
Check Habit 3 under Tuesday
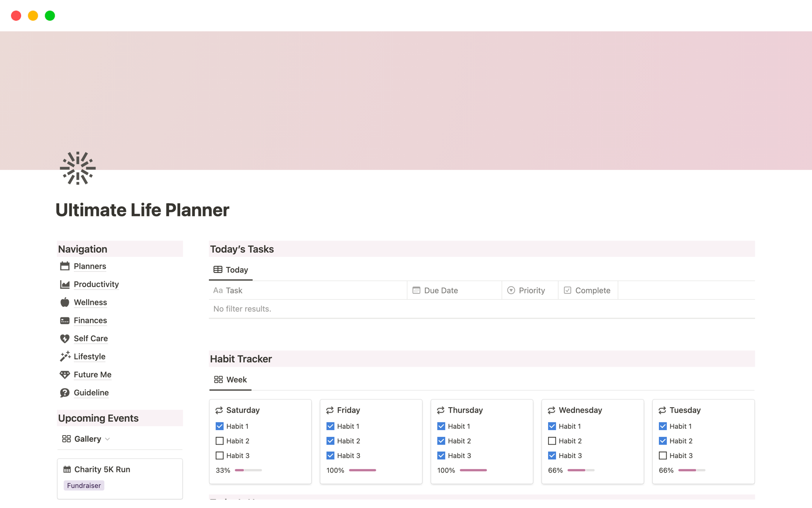(663, 456)
